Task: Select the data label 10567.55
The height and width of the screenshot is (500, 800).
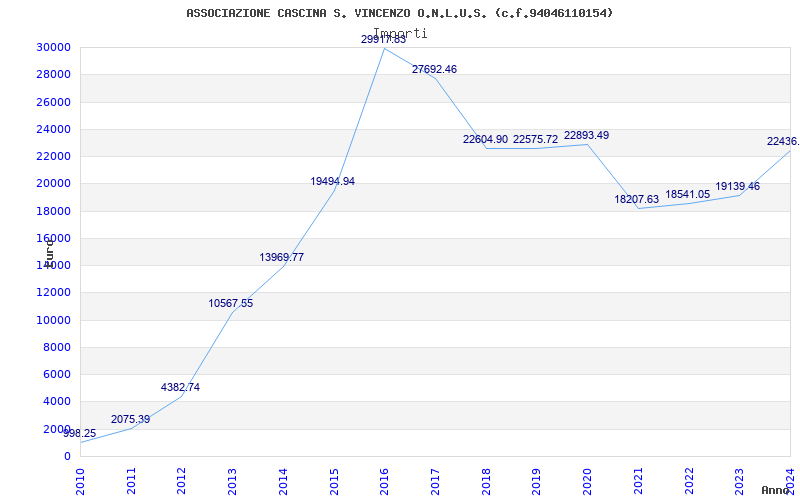Action: [231, 304]
